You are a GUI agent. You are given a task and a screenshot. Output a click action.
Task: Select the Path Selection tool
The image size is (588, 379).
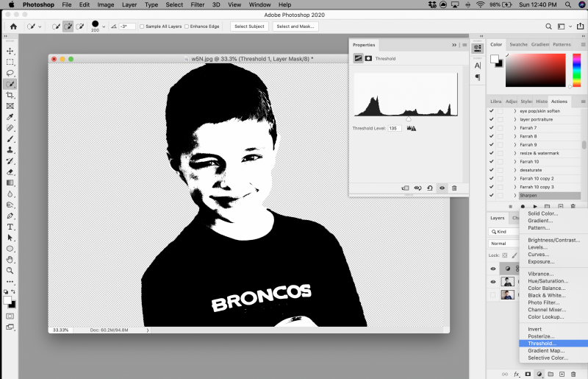(x=10, y=238)
